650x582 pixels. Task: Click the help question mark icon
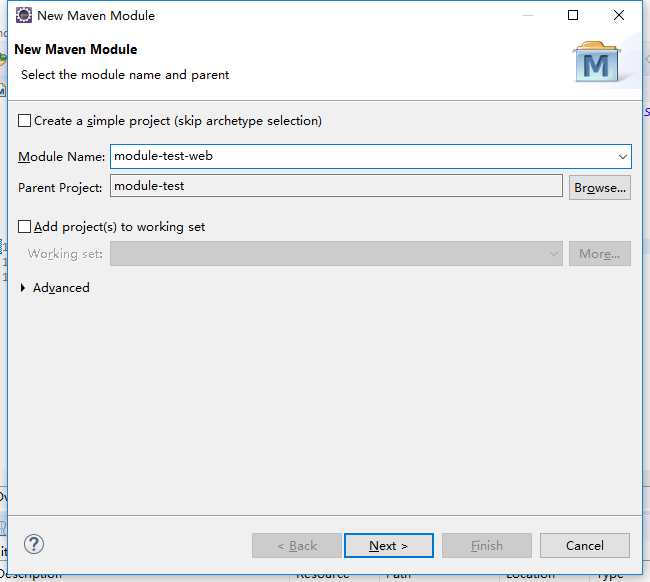coord(34,544)
